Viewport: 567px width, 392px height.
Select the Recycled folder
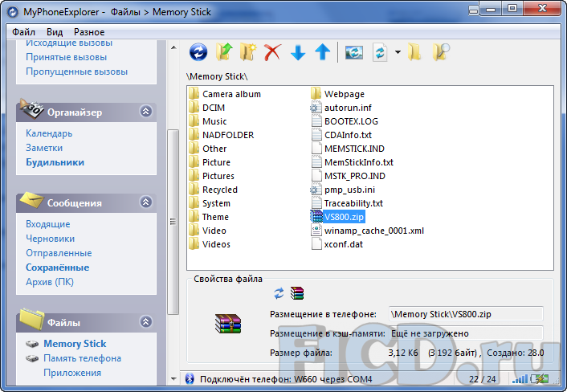(x=214, y=190)
